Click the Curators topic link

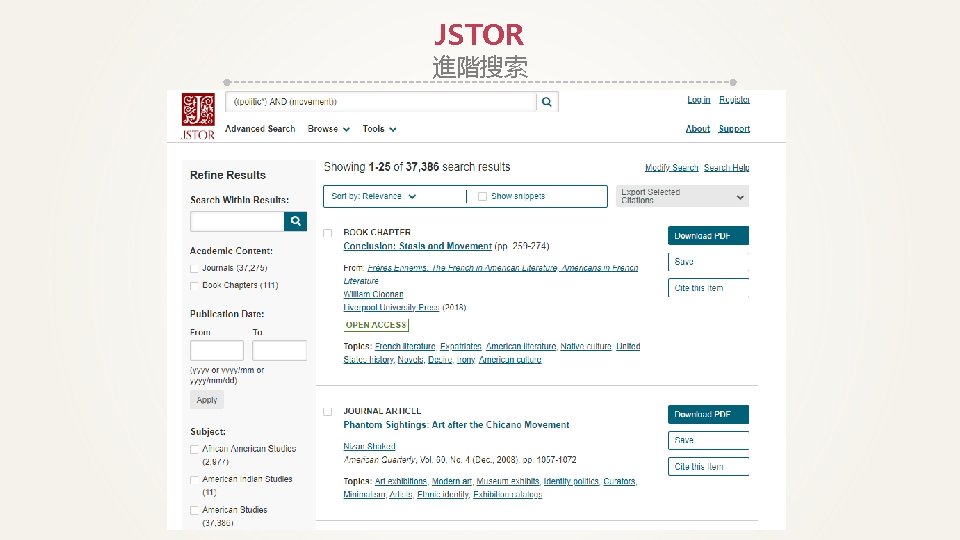click(620, 482)
